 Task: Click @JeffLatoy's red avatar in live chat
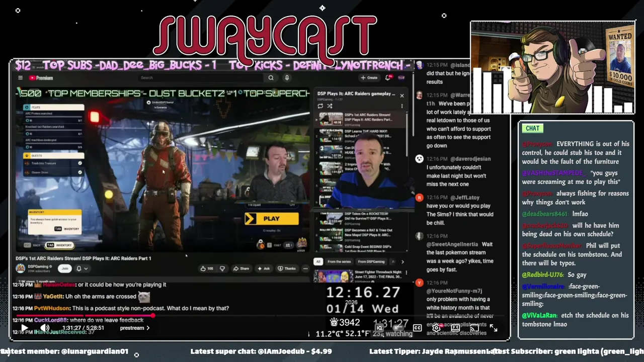point(419,198)
